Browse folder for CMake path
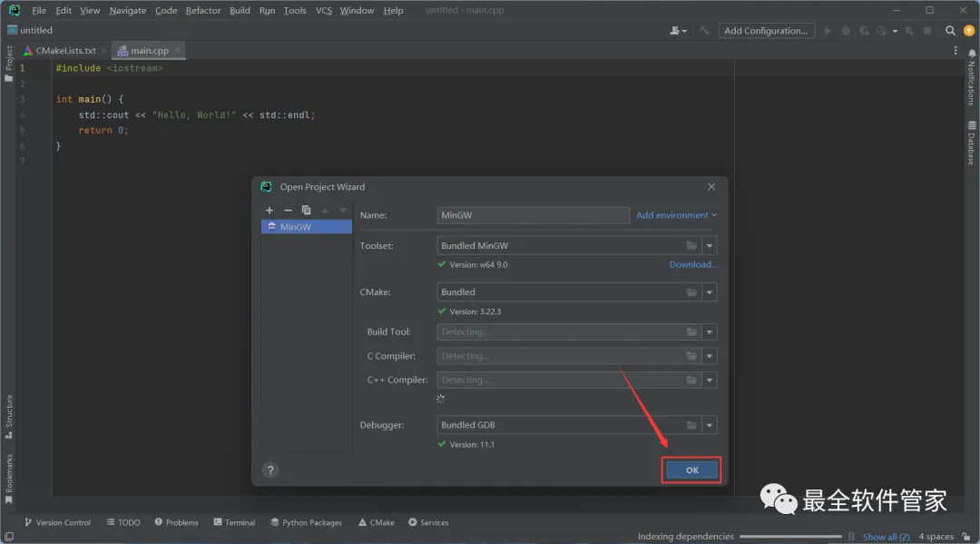 (691, 292)
